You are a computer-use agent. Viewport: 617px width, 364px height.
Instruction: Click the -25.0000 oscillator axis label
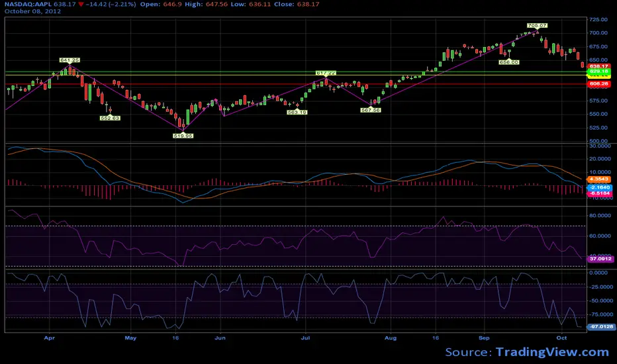coord(600,287)
